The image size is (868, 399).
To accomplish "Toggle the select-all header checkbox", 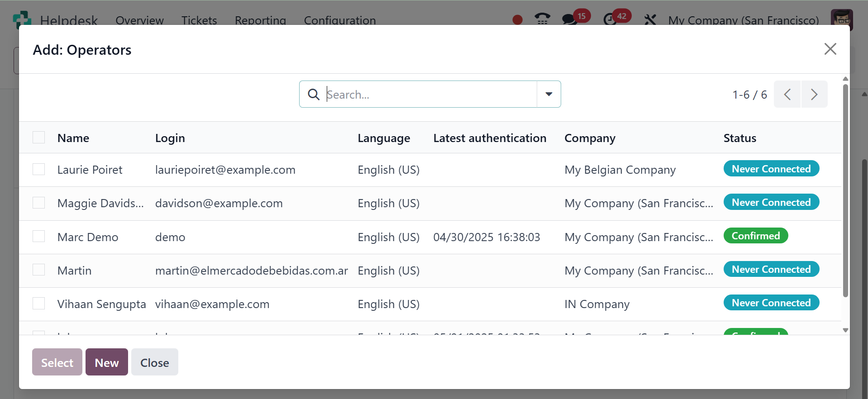I will pos(39,138).
